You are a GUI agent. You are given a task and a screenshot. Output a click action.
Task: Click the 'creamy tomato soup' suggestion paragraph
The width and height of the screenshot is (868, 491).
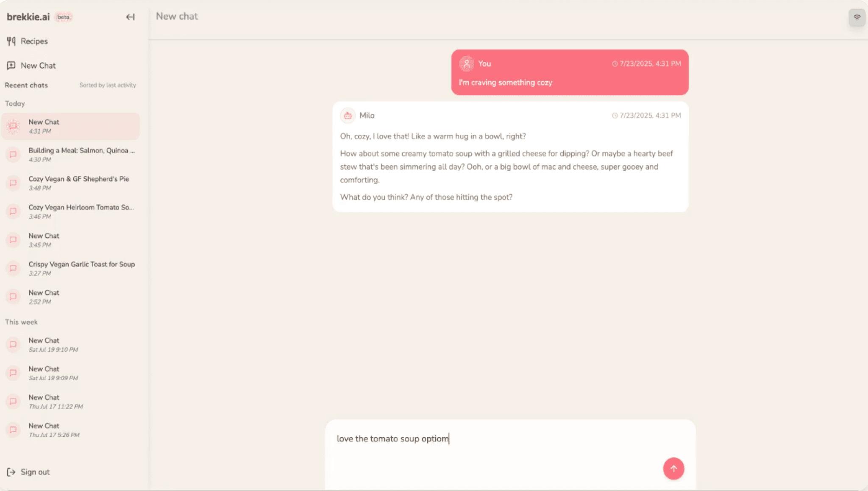[x=506, y=166]
